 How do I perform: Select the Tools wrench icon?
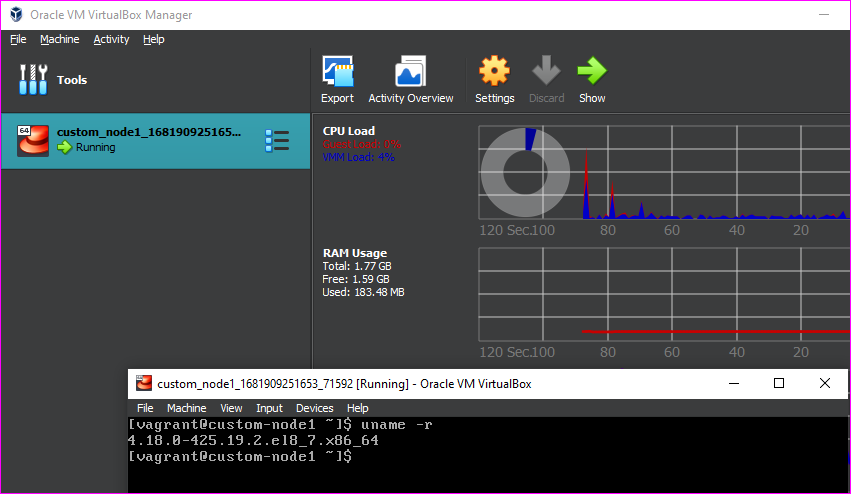coord(33,80)
